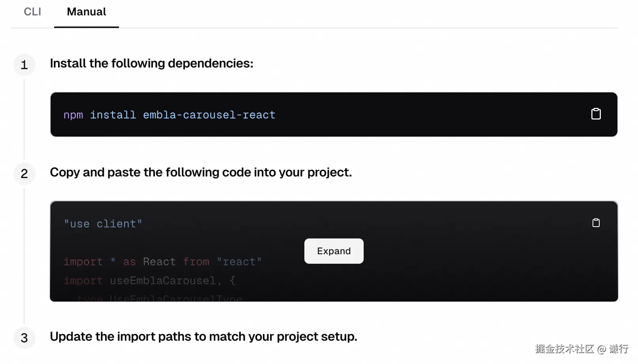The width and height of the screenshot is (638, 364).
Task: Click the "npm" keyword in the command
Action: 73,115
